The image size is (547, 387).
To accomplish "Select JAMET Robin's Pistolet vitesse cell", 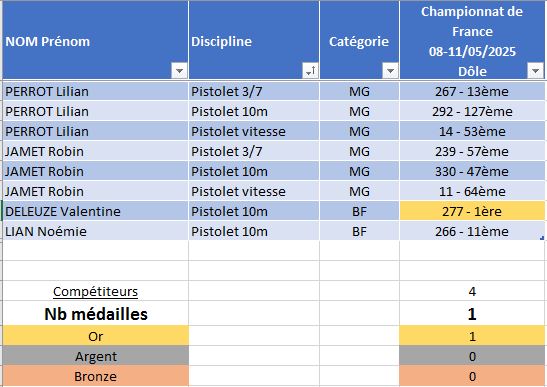I will click(254, 191).
